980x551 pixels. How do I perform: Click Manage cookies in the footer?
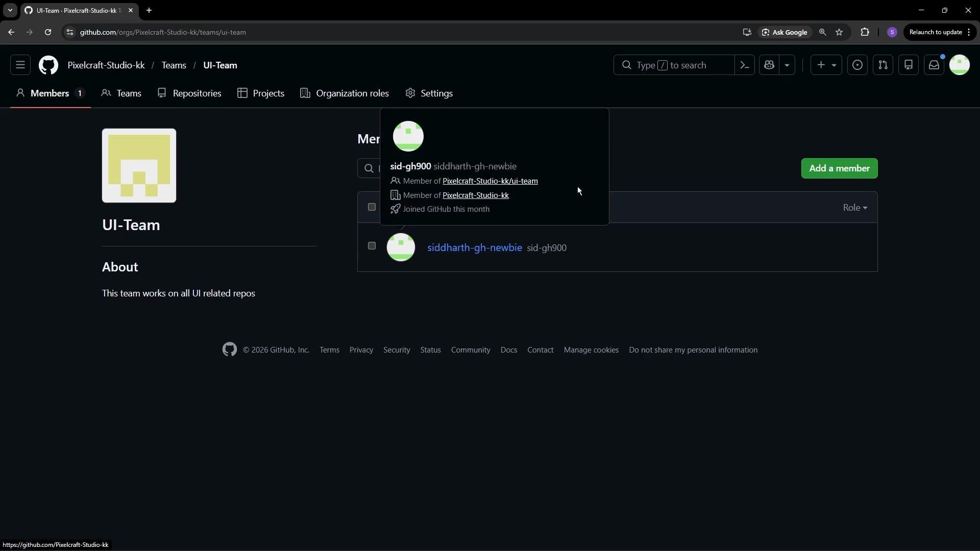click(x=591, y=350)
